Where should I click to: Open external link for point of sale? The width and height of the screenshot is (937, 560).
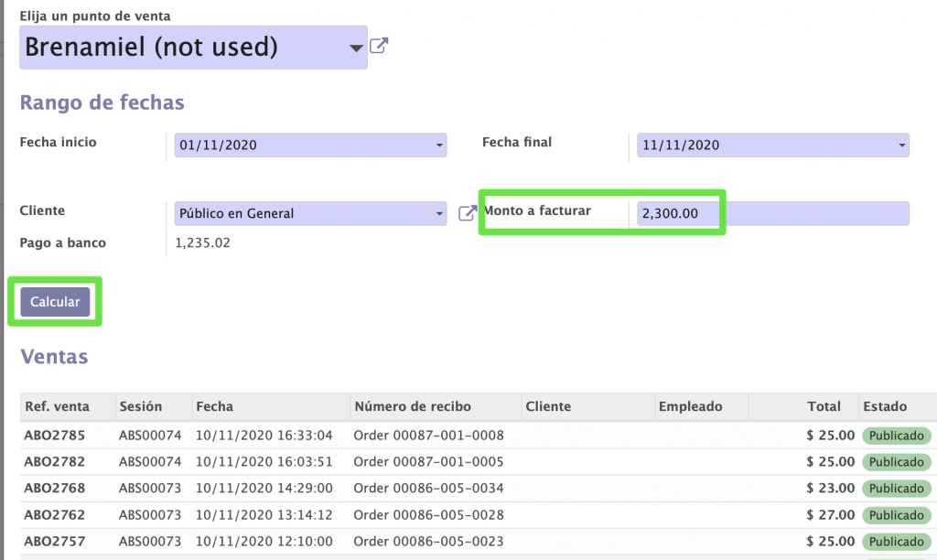click(x=379, y=46)
